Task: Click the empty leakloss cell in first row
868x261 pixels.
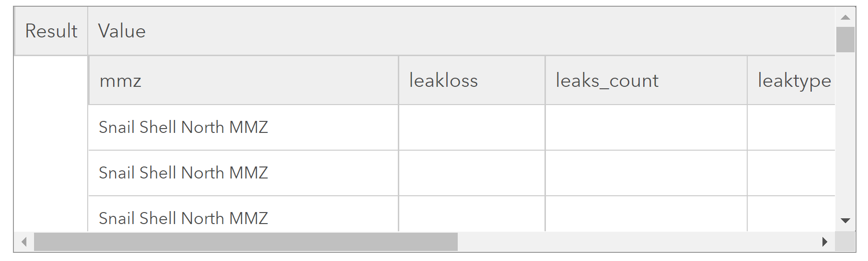Action: pos(472,127)
